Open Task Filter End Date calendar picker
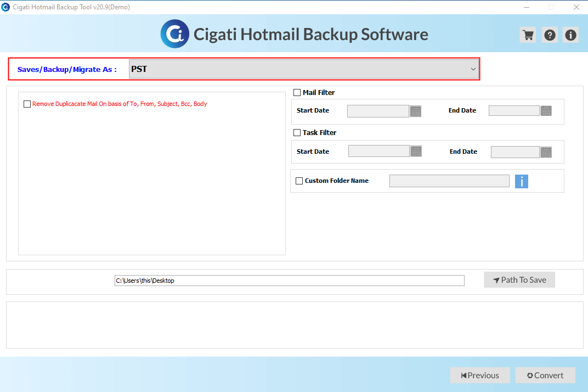 pyautogui.click(x=546, y=152)
